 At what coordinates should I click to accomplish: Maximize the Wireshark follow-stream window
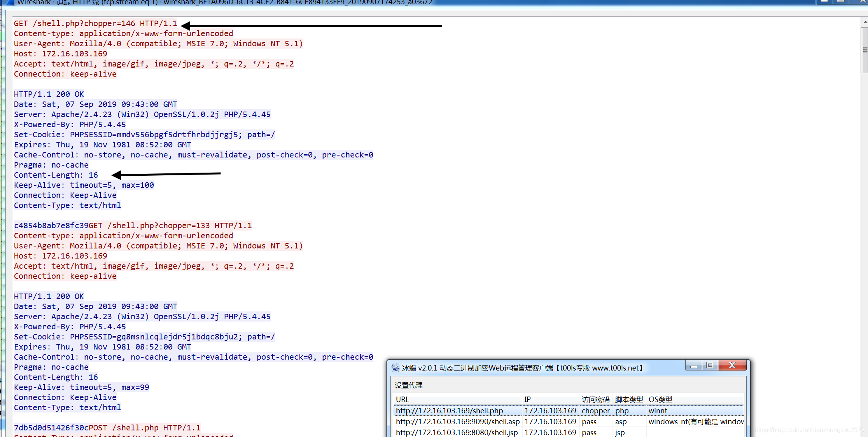tap(841, 1)
